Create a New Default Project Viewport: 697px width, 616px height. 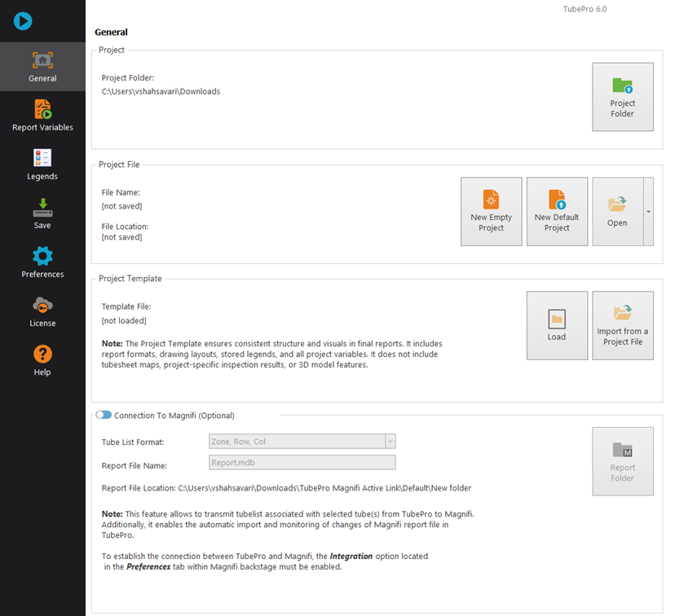click(557, 210)
